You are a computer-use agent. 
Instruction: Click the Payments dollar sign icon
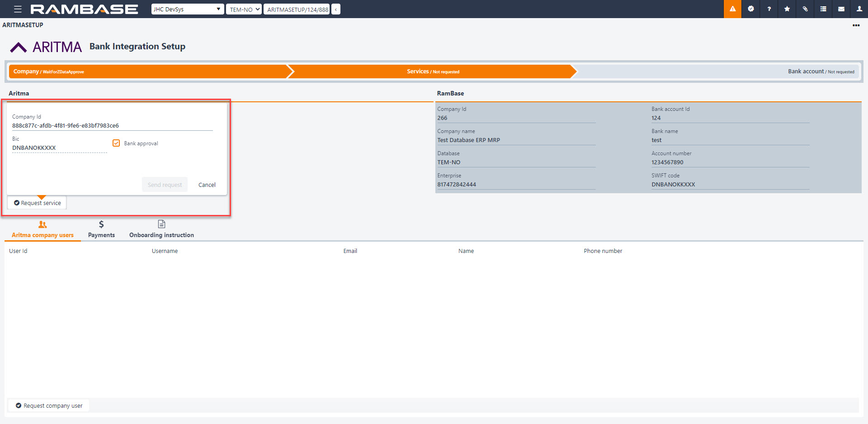(101, 224)
